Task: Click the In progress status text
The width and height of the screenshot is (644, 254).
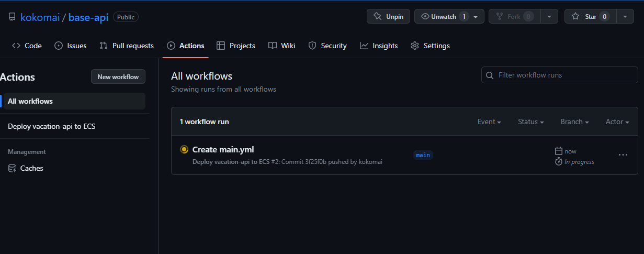Action: click(x=579, y=162)
